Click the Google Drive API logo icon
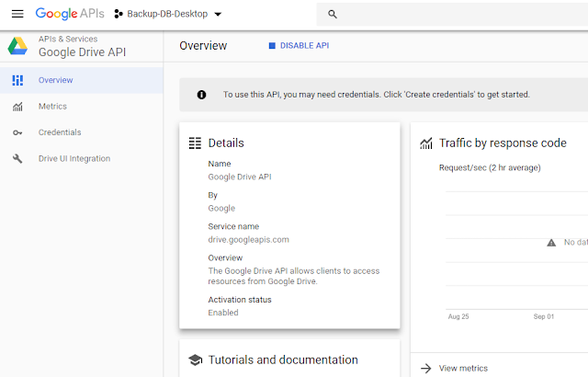 click(x=17, y=47)
